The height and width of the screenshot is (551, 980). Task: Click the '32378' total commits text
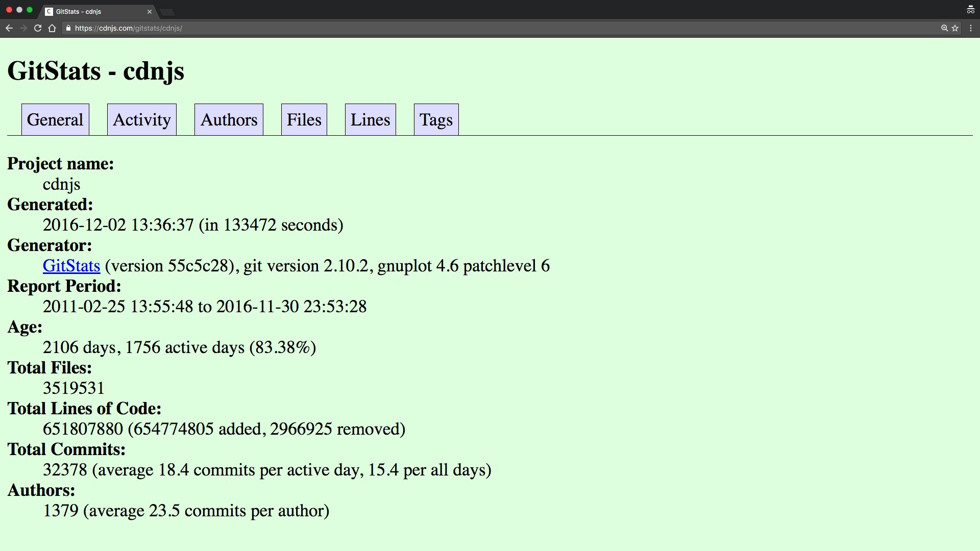pyautogui.click(x=65, y=470)
